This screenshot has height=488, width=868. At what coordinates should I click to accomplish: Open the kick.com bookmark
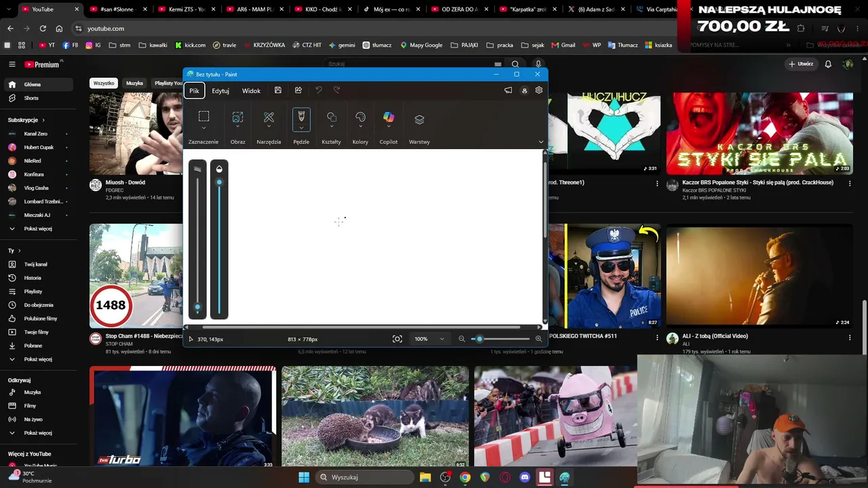tap(190, 45)
